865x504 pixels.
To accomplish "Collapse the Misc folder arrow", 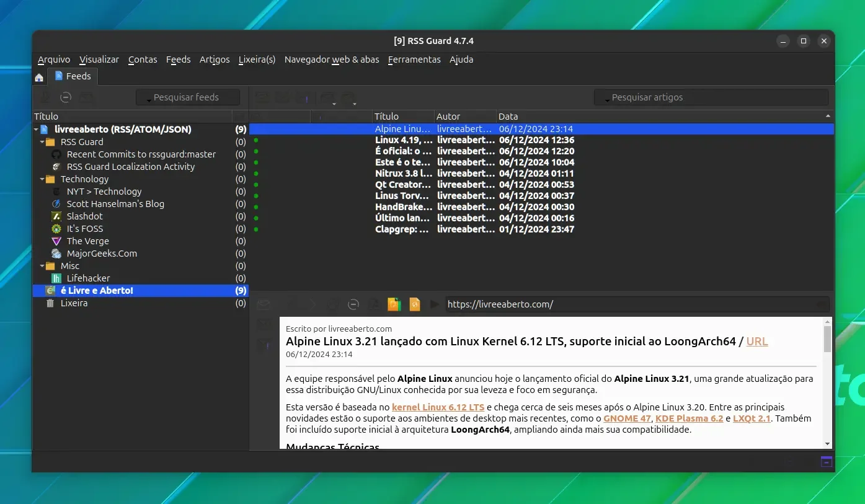I will click(x=42, y=266).
